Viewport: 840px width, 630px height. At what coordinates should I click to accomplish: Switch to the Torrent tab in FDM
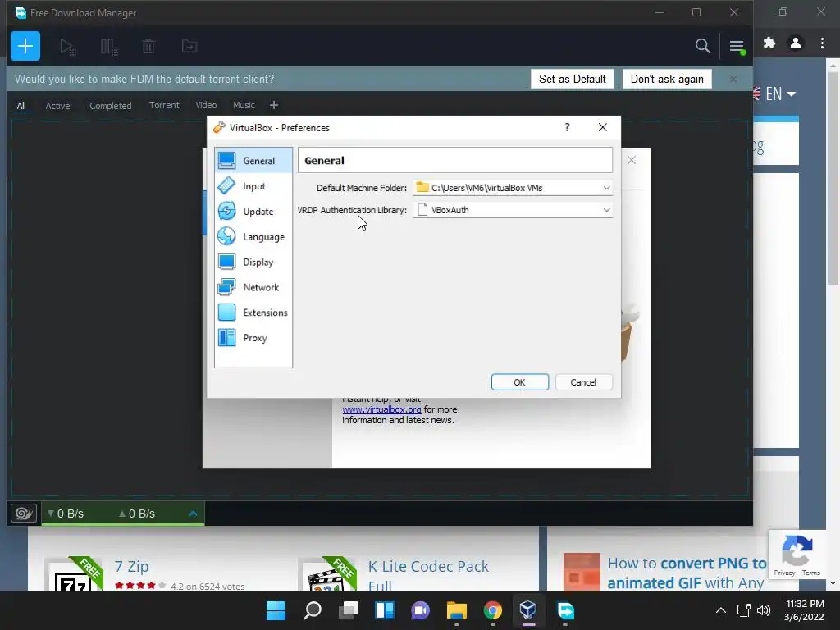click(164, 105)
